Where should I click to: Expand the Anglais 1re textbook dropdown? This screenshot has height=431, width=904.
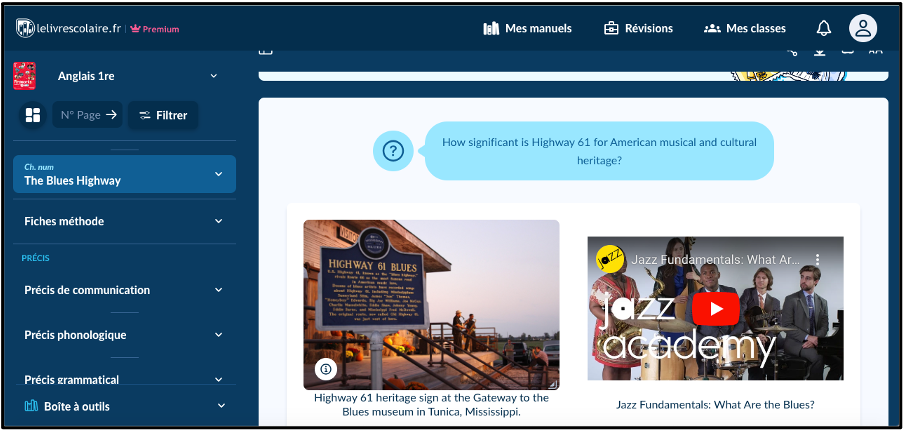point(213,76)
